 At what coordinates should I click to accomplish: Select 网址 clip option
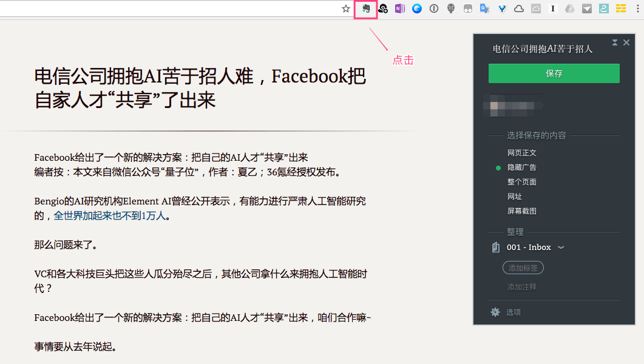point(515,197)
